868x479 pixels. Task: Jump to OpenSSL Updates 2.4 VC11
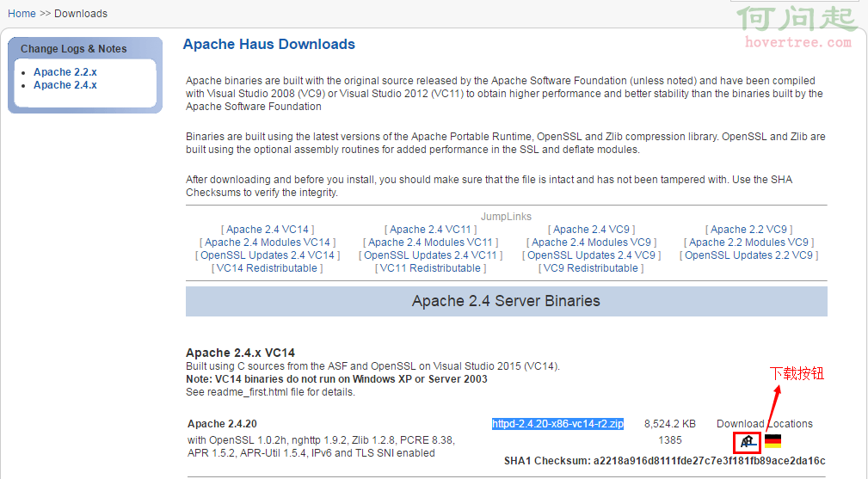click(x=430, y=255)
